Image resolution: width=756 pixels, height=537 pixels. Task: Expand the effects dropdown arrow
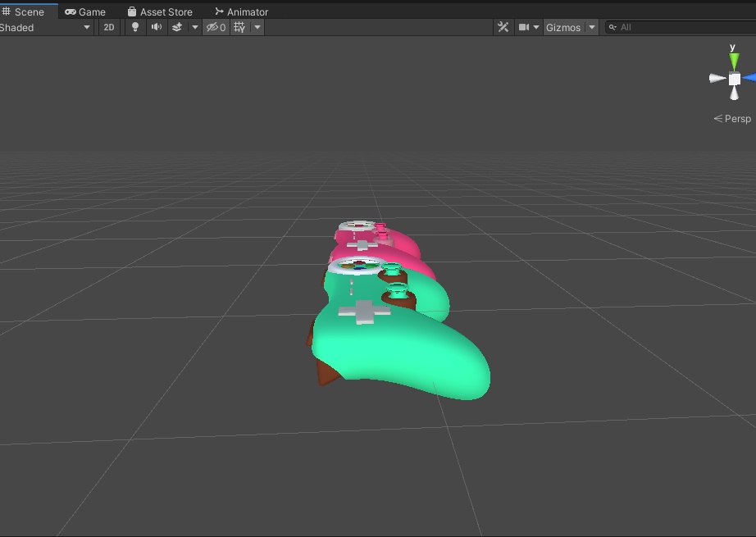(195, 27)
